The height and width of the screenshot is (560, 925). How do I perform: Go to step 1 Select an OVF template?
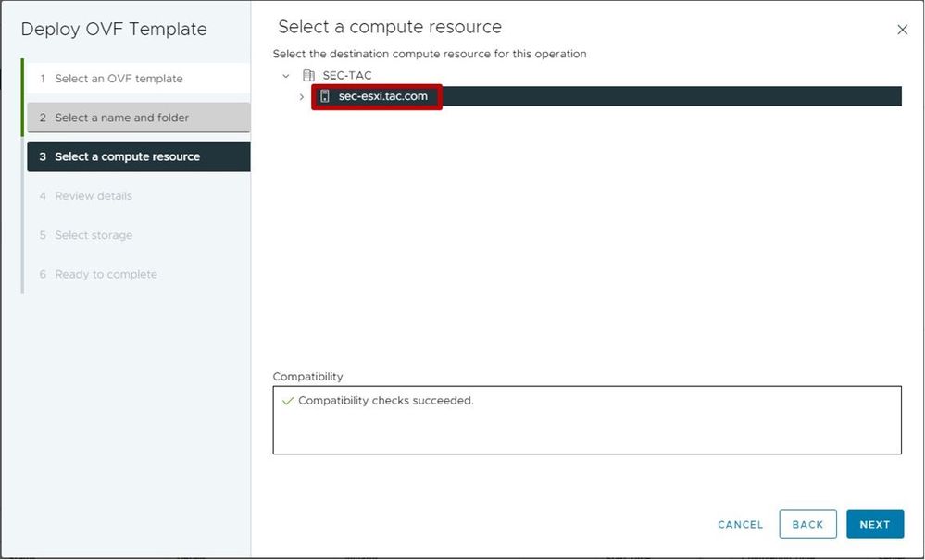pyautogui.click(x=139, y=79)
